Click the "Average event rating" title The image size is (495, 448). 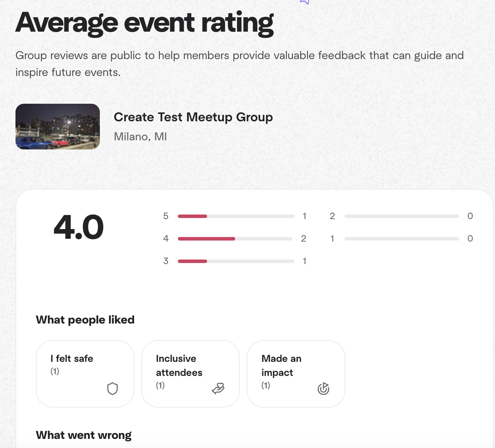(144, 23)
